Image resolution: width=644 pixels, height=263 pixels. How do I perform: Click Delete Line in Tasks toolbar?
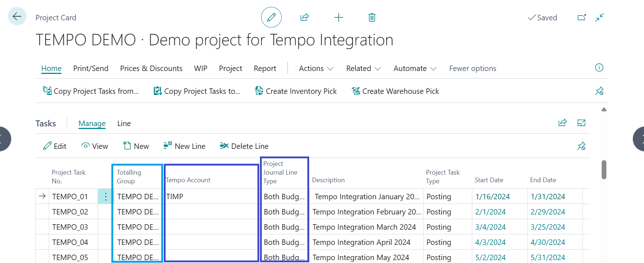(244, 146)
